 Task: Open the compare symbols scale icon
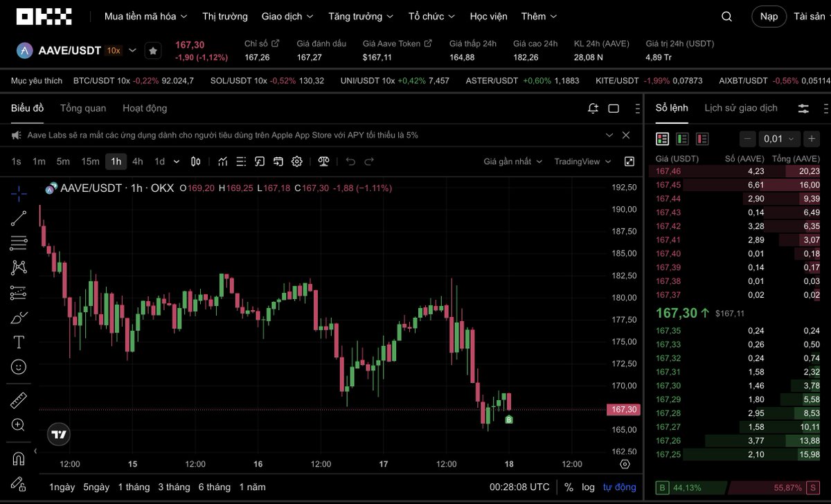323,161
